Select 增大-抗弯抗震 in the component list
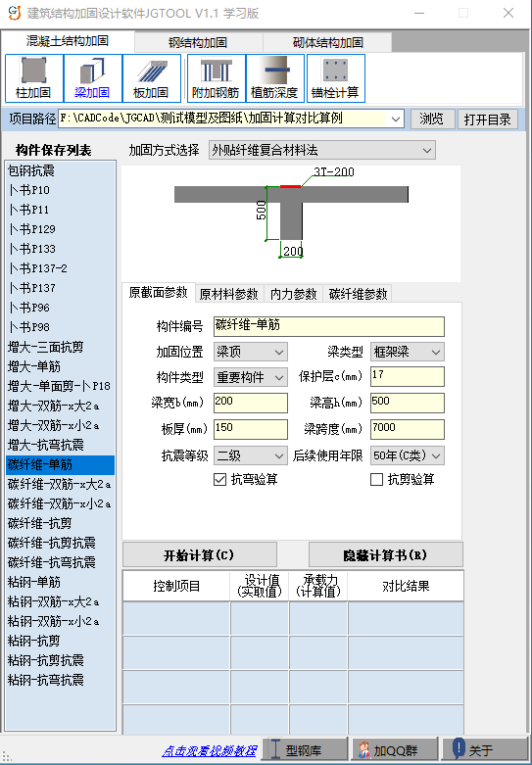532x765 pixels. [x=60, y=445]
